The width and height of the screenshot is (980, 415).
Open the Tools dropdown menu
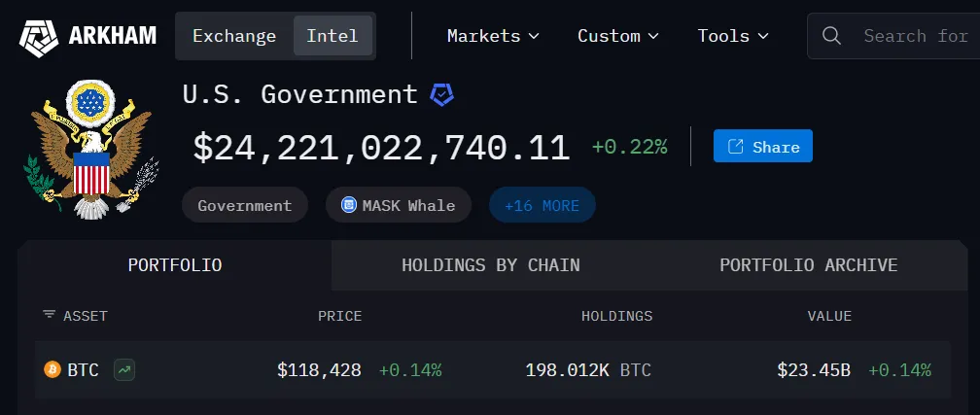[x=733, y=36]
